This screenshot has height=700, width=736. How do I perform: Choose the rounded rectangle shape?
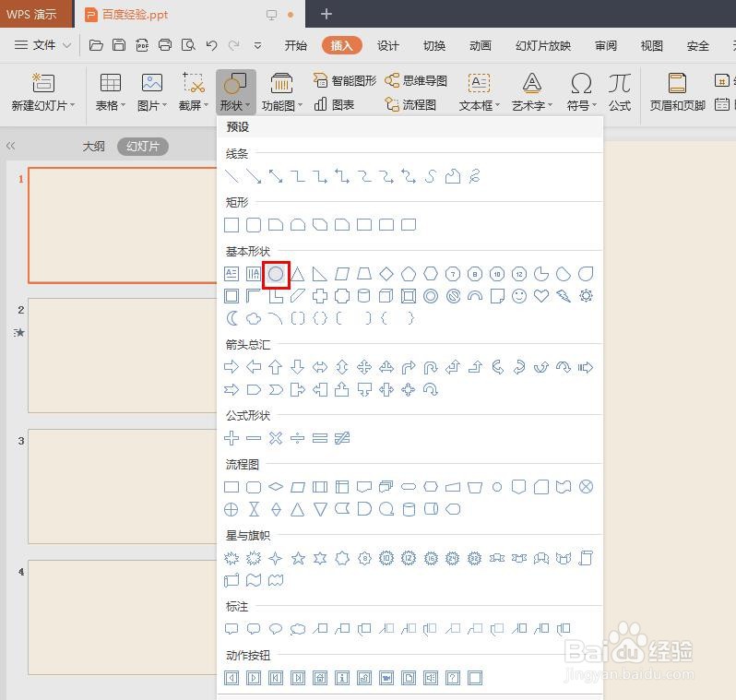point(254,225)
